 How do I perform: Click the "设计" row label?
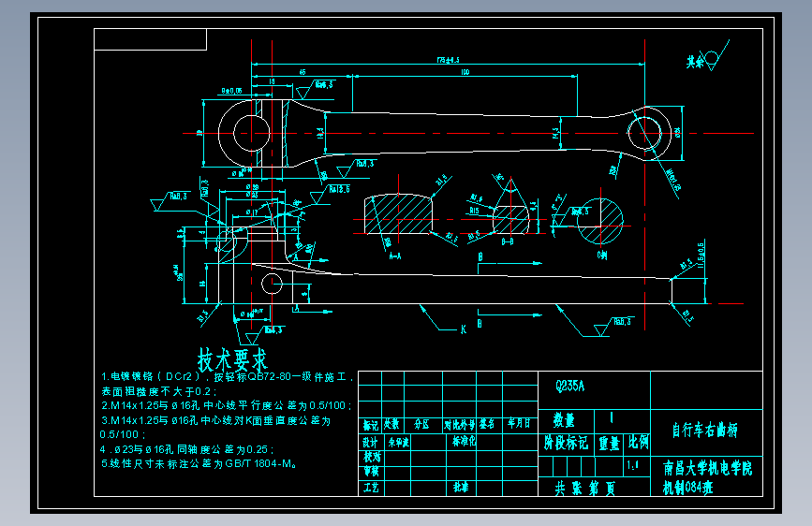pyautogui.click(x=371, y=443)
